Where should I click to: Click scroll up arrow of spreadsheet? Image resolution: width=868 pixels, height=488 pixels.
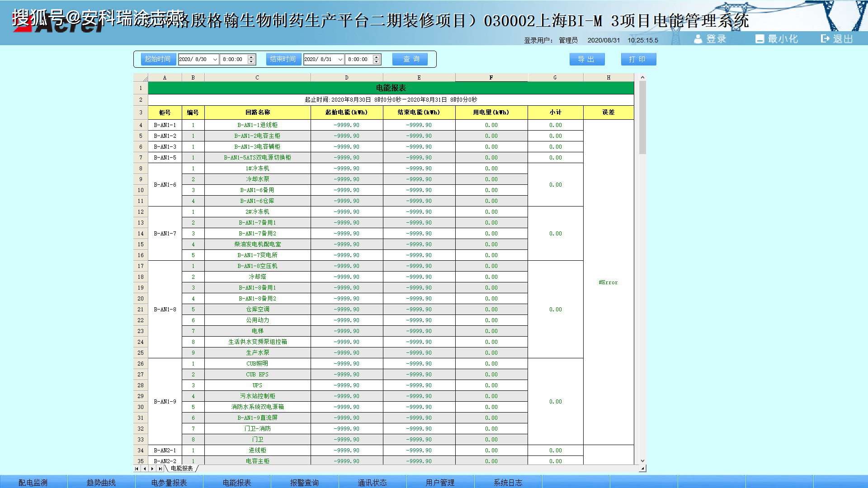(x=642, y=77)
